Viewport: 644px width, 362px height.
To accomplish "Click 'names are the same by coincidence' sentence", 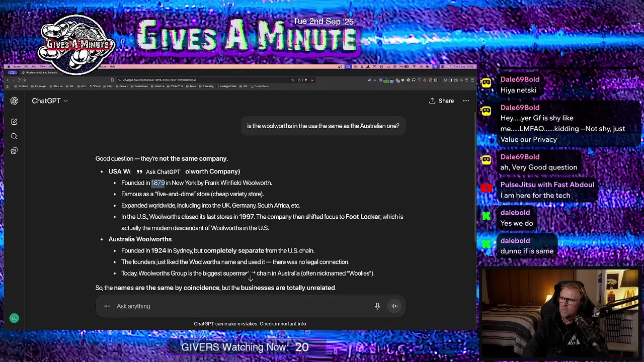I will tap(215, 288).
